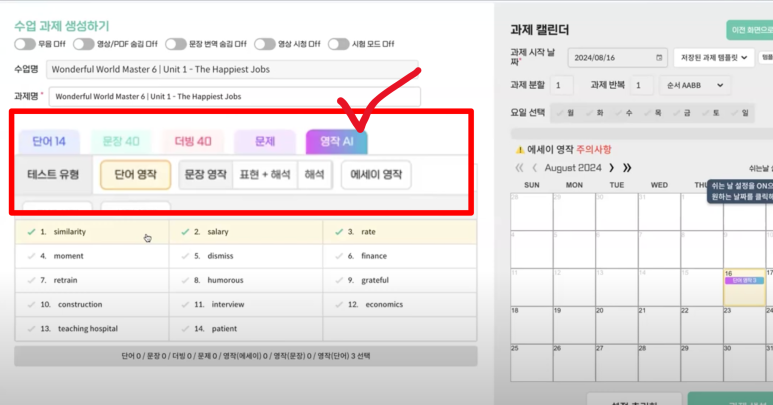Open the red 주의사항 link
Screen dimensions: 773x405
tap(594, 150)
